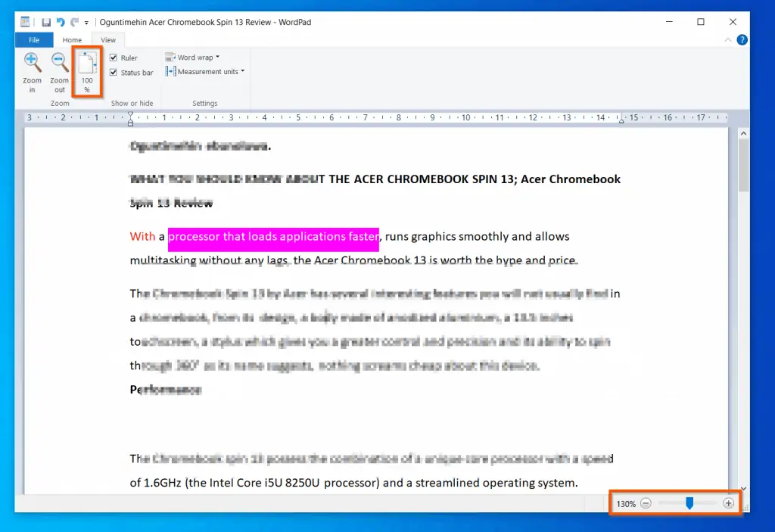The width and height of the screenshot is (775, 532).
Task: Open WordPad Help via the question mark icon
Action: click(742, 40)
